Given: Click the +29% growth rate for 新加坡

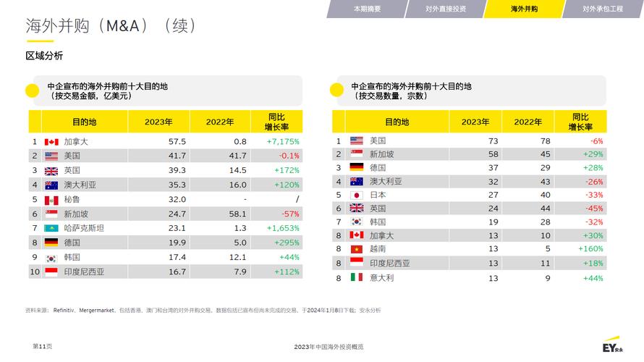Looking at the screenshot, I should pos(593,154).
